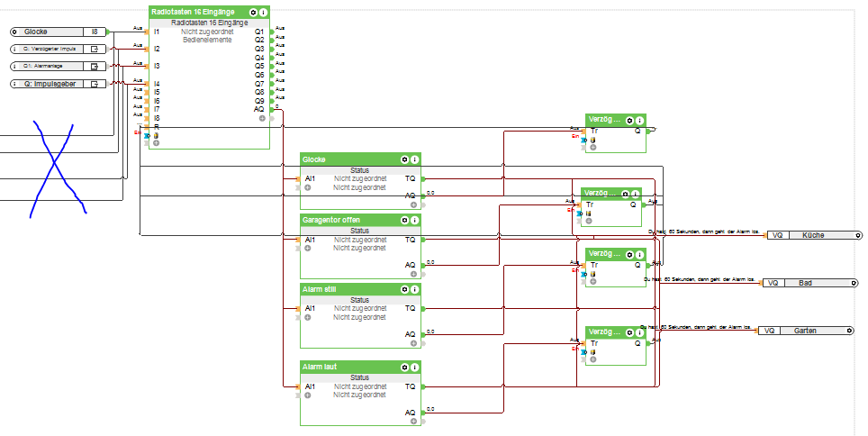Jump via arrow icon on Q: Verzögerter Impuls

95,49
